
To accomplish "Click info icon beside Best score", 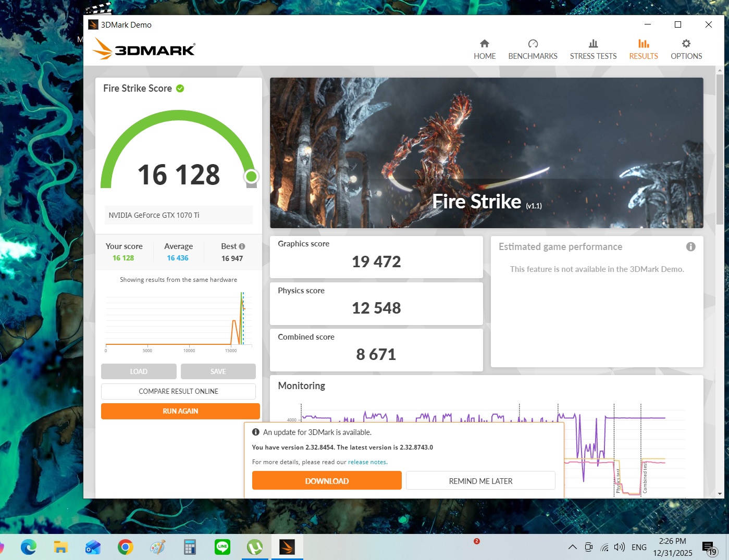I will point(242,246).
